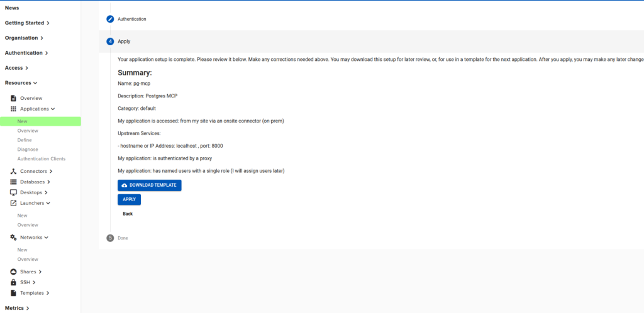Click the SSH padlock icon

pyautogui.click(x=13, y=283)
